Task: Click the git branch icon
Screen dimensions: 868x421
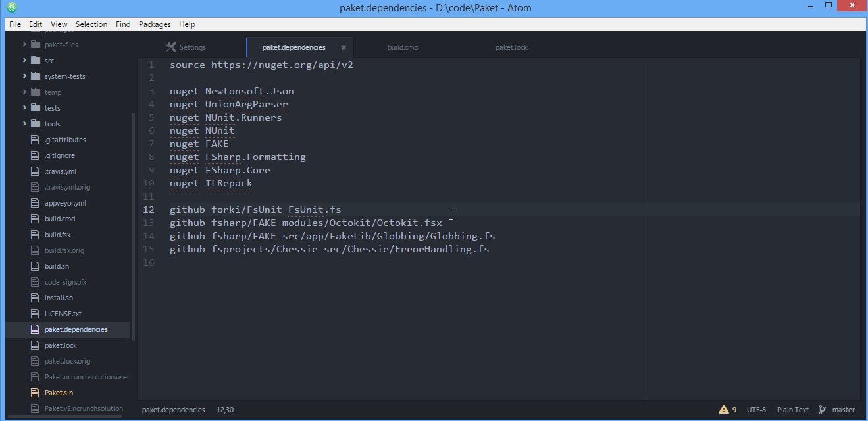Action: [x=823, y=410]
